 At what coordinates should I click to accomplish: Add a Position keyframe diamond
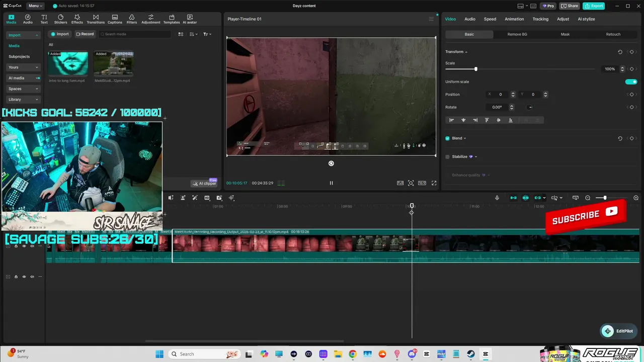(631, 95)
